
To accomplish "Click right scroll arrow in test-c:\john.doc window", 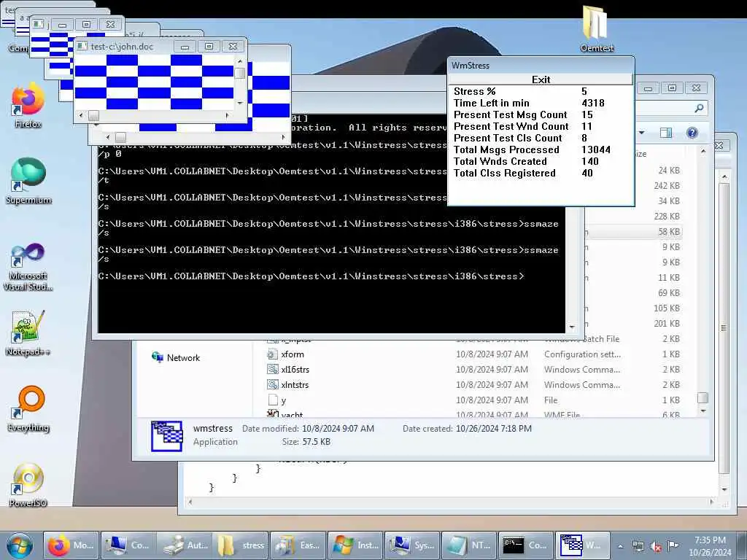I will coord(228,115).
